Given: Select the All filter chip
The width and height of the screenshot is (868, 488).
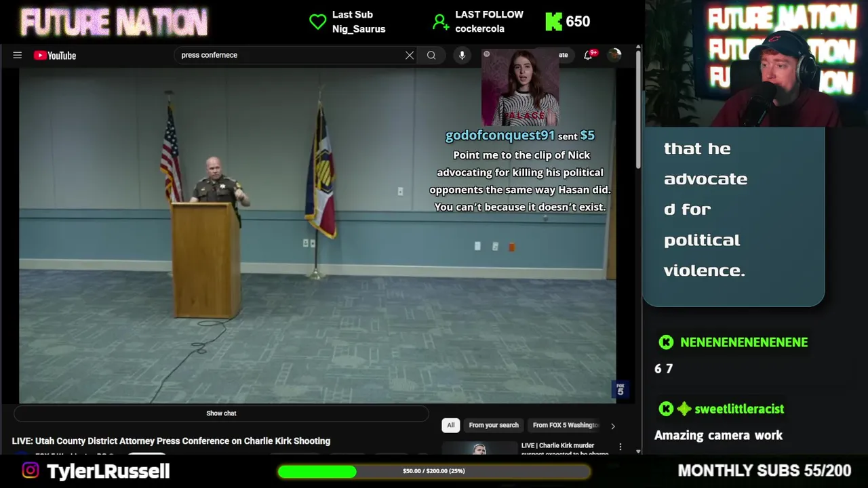Looking at the screenshot, I should (450, 425).
